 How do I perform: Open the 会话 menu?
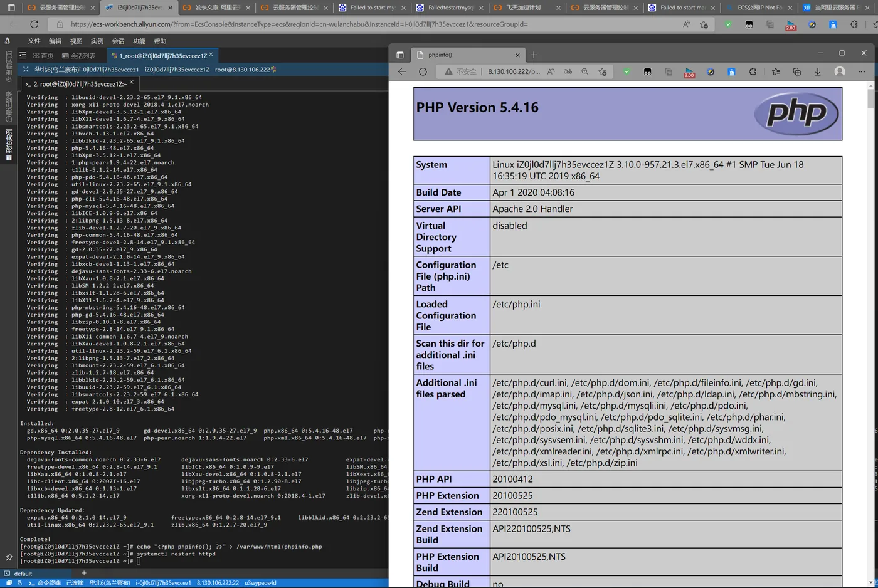point(118,41)
